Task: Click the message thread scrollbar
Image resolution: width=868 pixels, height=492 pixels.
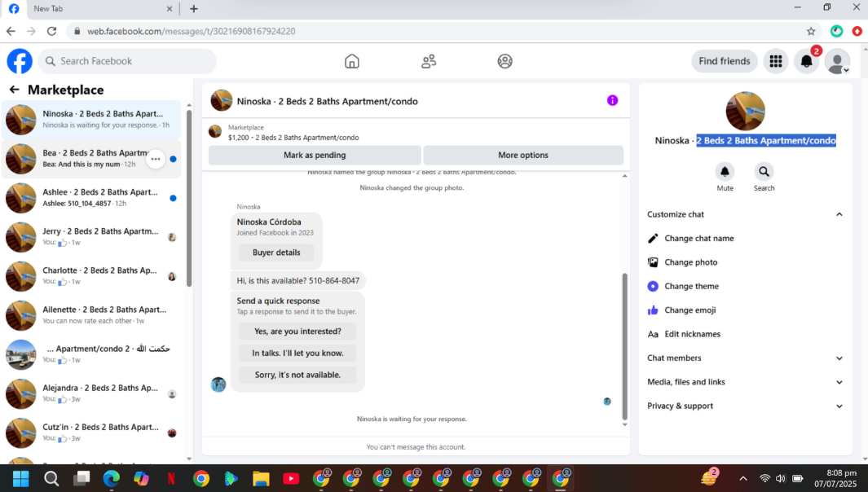Action: coord(624,346)
